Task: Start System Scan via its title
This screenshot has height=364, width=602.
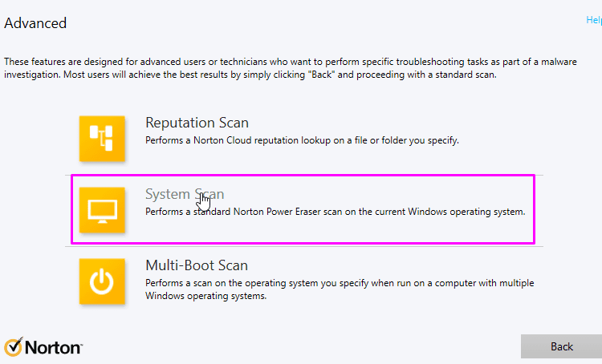Action: click(185, 194)
